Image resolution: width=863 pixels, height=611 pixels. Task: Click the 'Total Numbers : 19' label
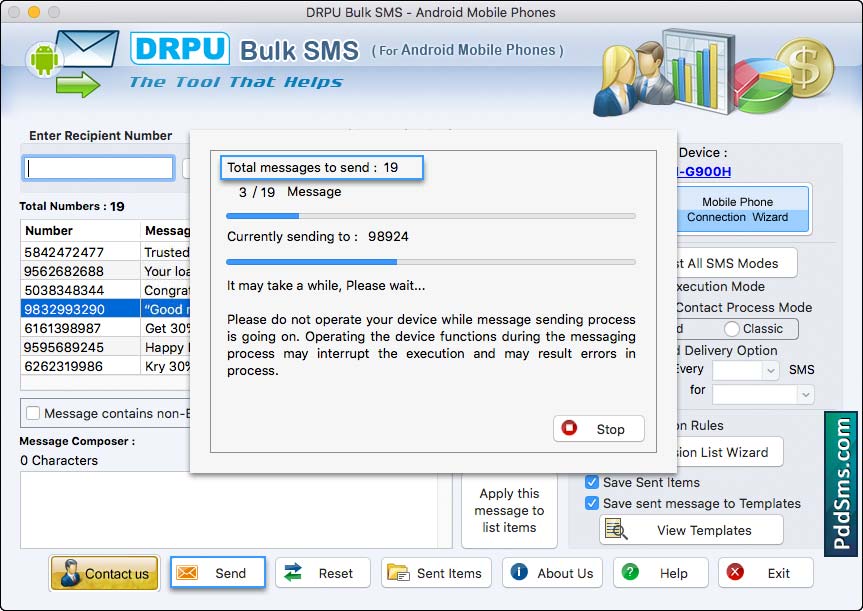pos(72,206)
